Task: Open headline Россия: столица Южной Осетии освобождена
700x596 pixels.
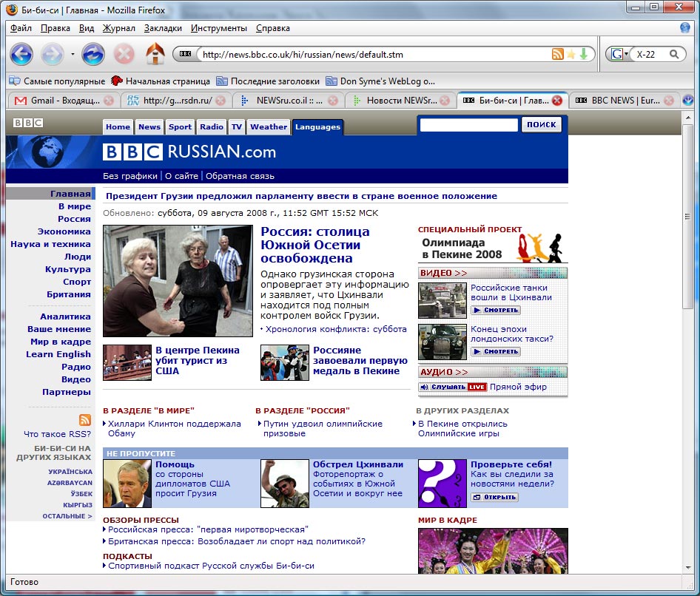Action: [315, 245]
